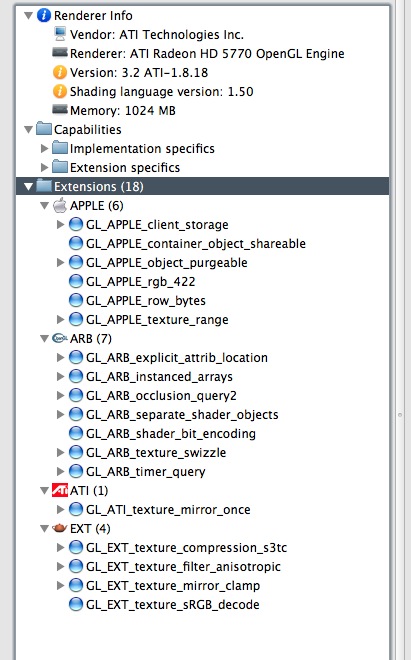This screenshot has width=411, height=660.
Task: Select the GL_ARB_shader_bit_encoding label
Action: click(171, 433)
